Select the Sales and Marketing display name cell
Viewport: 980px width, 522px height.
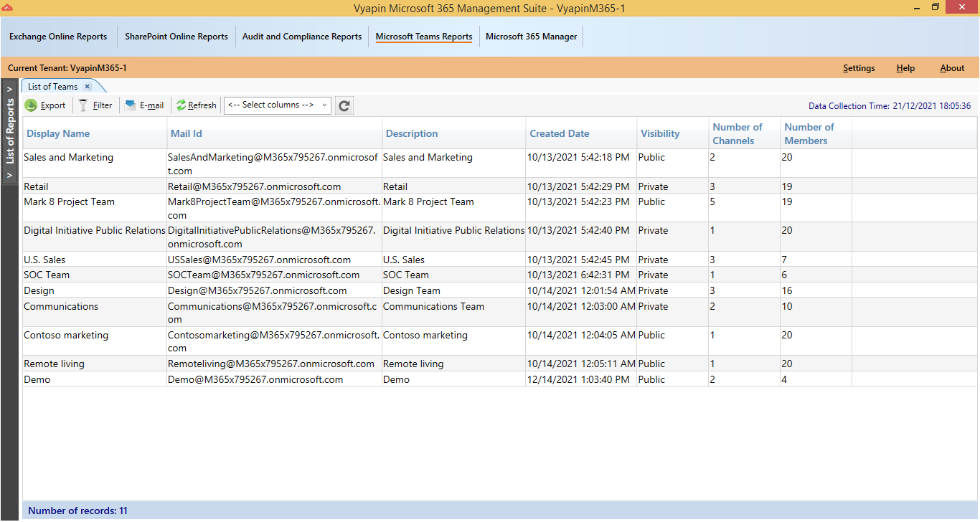pos(95,163)
